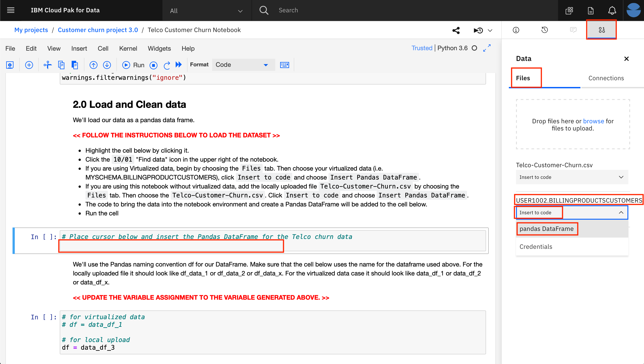The image size is (644, 364).
Task: Cut the selected cell with scissors icon
Action: pos(47,65)
